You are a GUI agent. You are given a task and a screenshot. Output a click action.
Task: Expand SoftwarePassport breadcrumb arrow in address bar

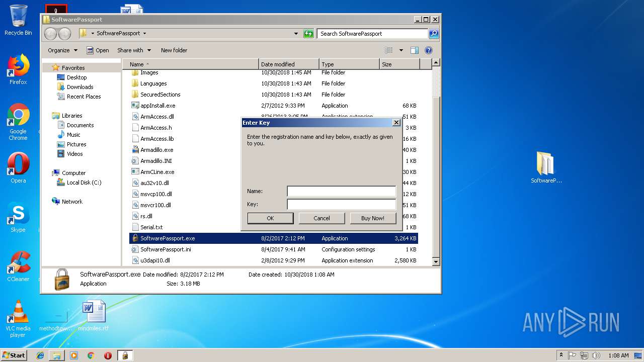click(x=144, y=34)
